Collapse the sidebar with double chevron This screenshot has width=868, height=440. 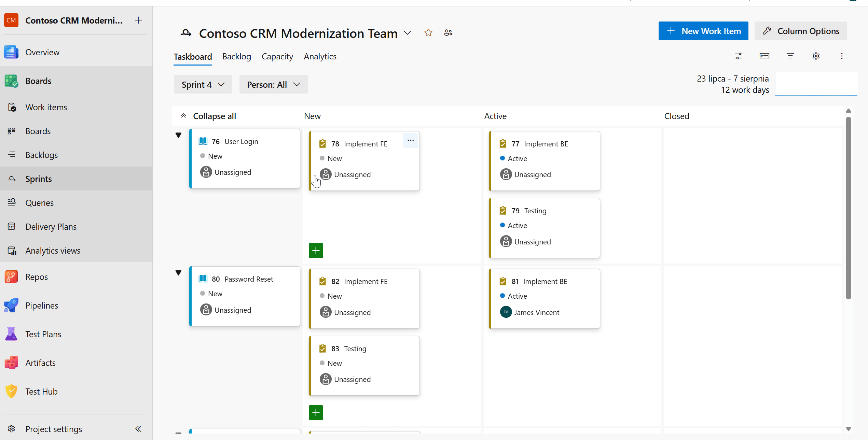(138, 429)
